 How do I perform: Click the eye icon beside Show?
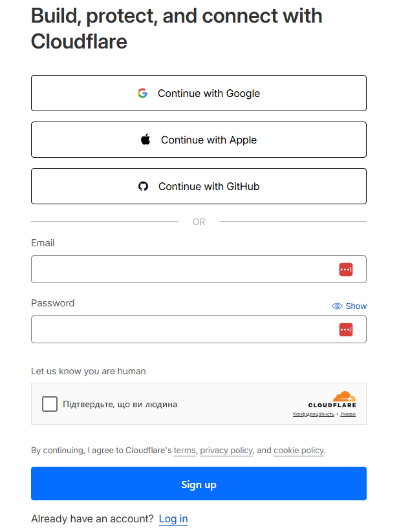click(x=337, y=306)
